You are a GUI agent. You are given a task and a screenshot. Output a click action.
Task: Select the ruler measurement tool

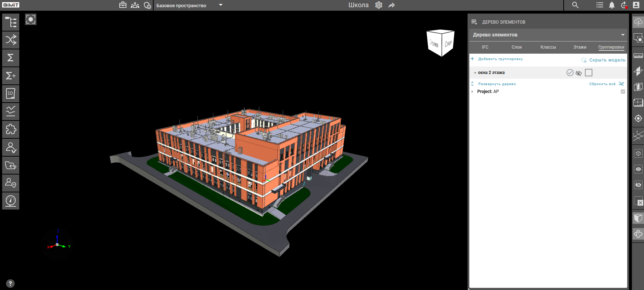pos(638,55)
